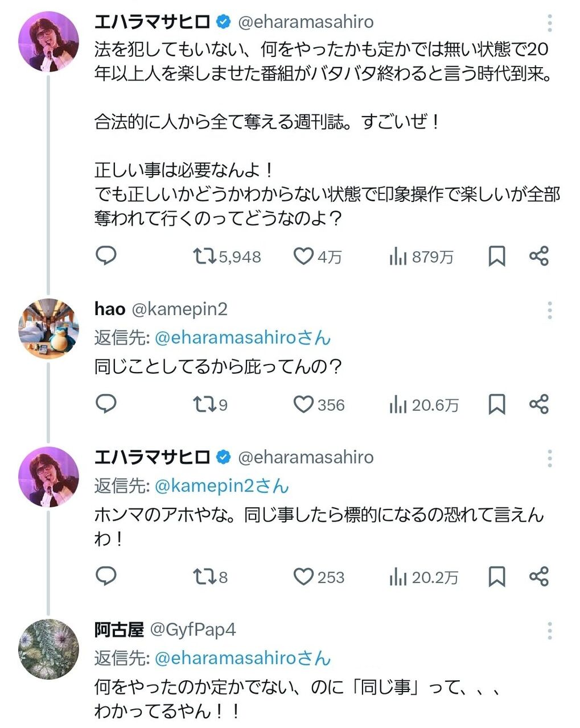The height and width of the screenshot is (728, 580).
Task: Open 阿古屋's profile avatar
Action: [48, 648]
